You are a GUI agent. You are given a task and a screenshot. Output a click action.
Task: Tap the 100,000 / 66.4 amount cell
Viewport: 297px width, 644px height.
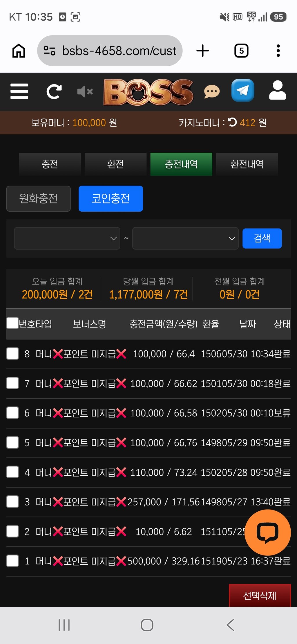(164, 354)
